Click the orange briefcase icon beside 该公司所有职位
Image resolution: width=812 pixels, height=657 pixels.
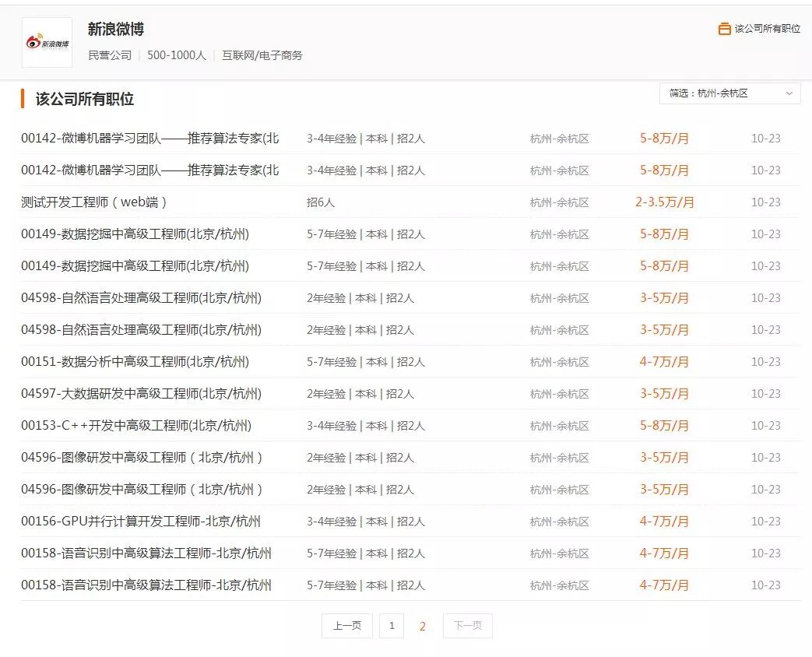click(x=725, y=29)
